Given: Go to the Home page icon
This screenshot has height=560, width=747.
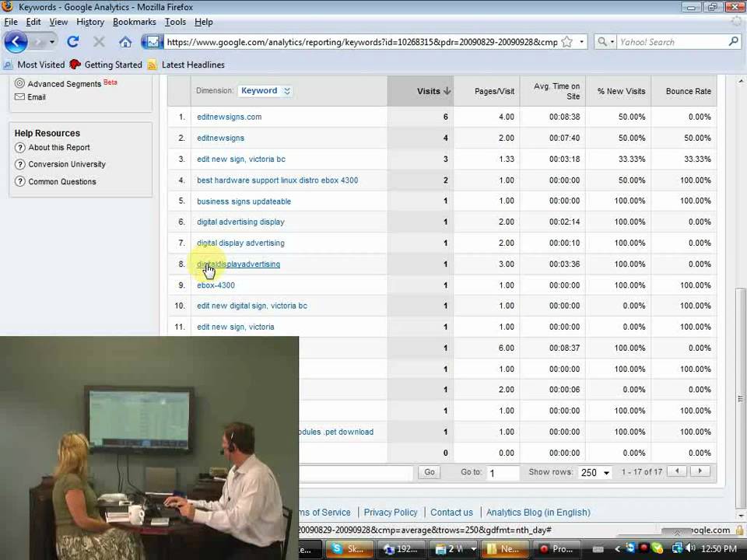Looking at the screenshot, I should [125, 42].
